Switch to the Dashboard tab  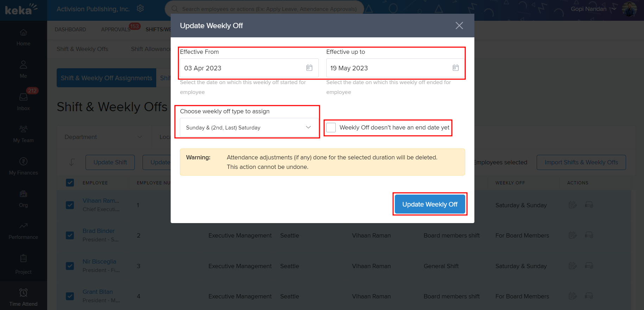click(x=70, y=30)
